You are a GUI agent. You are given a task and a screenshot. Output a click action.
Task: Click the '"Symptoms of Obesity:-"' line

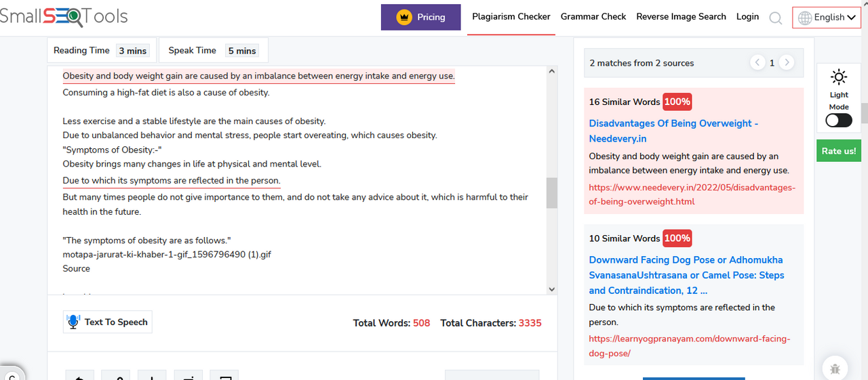[112, 150]
